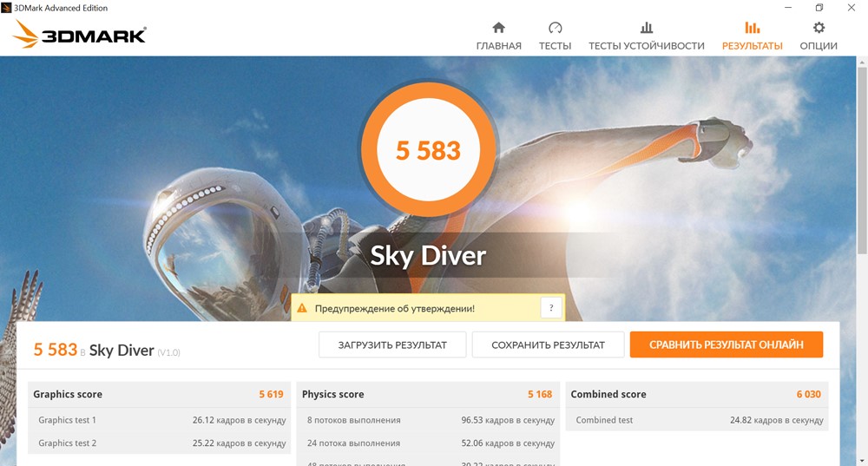Click the question mark help button
868x466 pixels.
[x=551, y=308]
